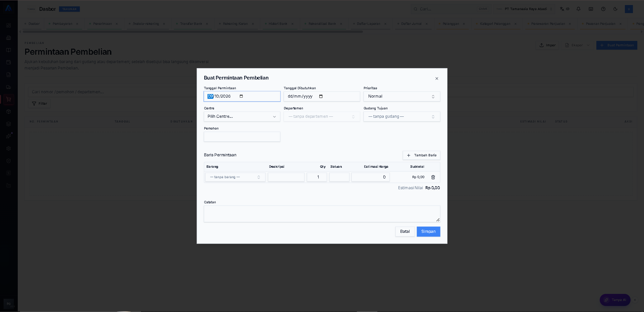644x312 pixels.
Task: Save the request with Simpan
Action: [x=428, y=231]
